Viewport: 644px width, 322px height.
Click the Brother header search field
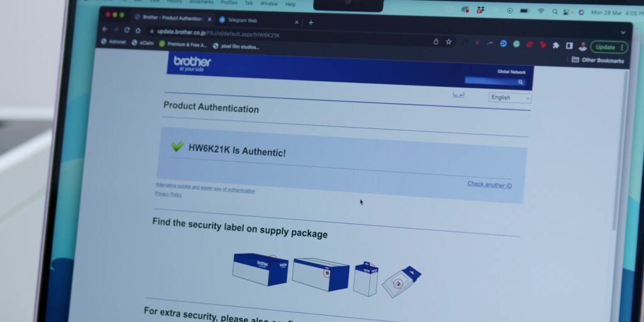coord(492,81)
